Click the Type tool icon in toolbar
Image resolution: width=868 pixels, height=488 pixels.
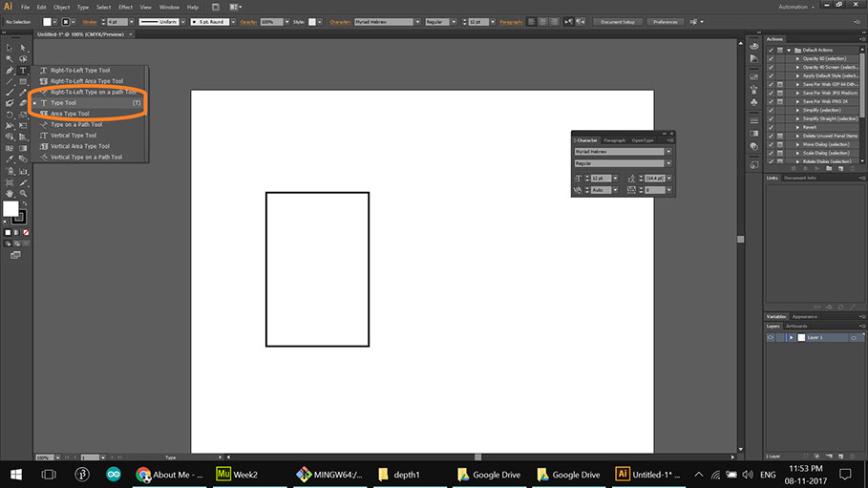23,70
